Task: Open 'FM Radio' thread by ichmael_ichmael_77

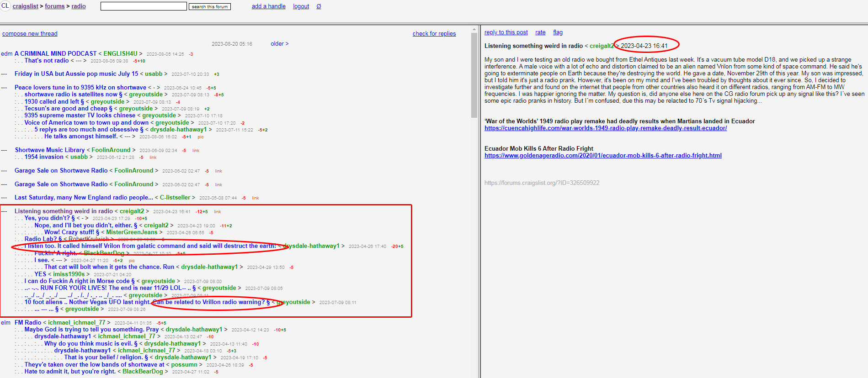Action: point(28,323)
